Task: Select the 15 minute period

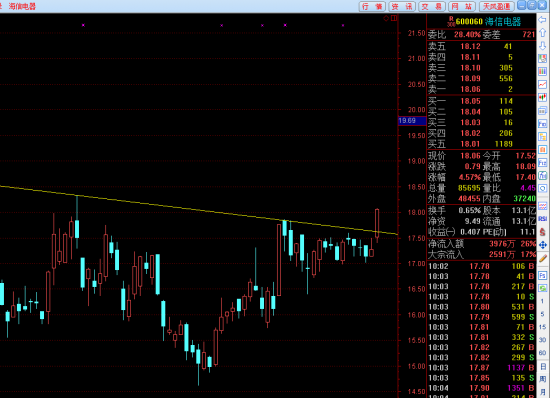Action: (542, 327)
